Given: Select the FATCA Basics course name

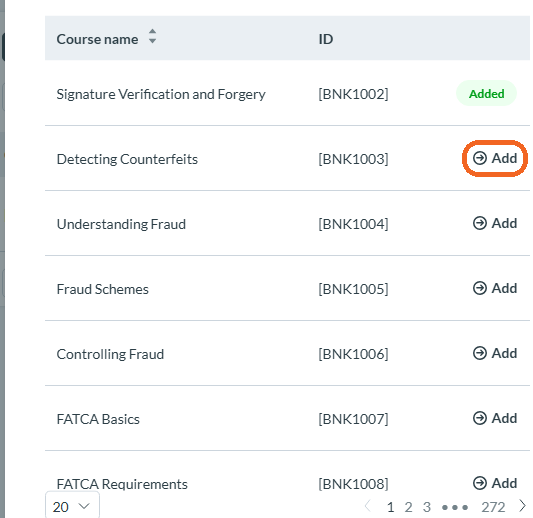Looking at the screenshot, I should point(98,419).
